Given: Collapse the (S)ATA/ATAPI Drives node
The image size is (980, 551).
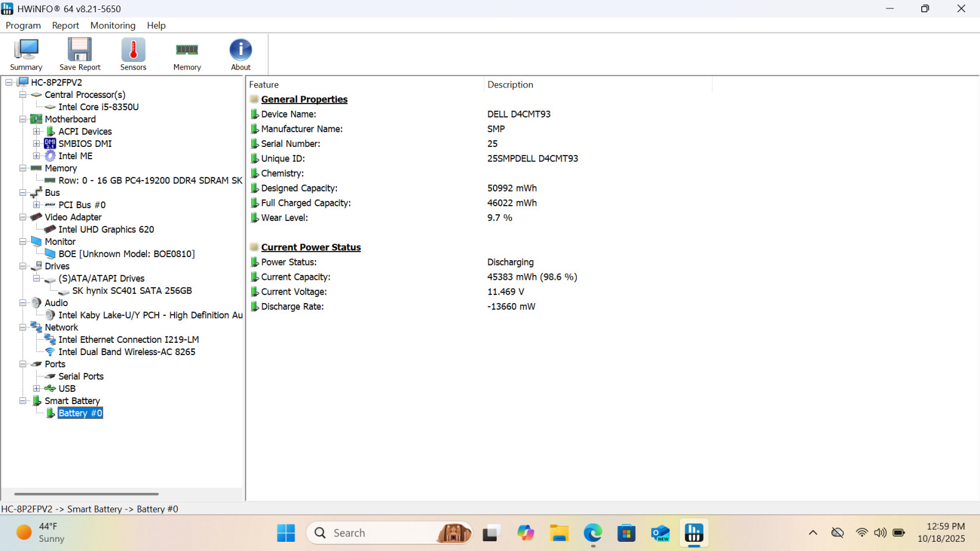Looking at the screenshot, I should click(37, 278).
